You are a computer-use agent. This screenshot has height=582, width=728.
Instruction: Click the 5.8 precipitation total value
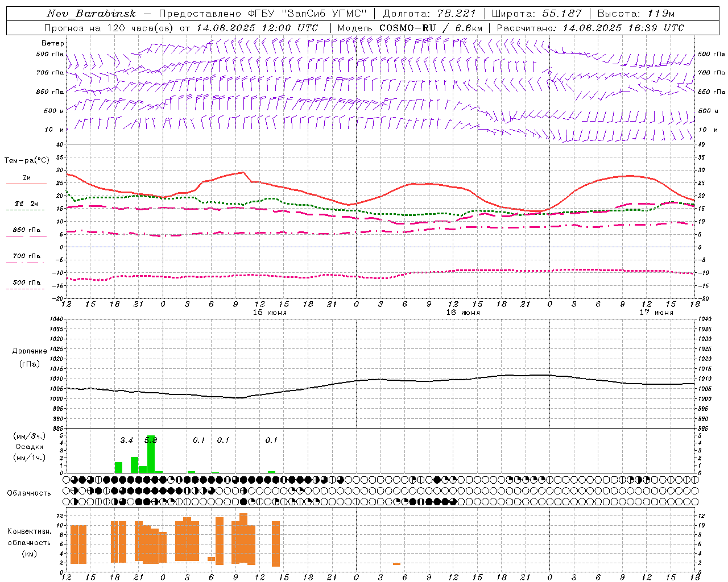151,440
